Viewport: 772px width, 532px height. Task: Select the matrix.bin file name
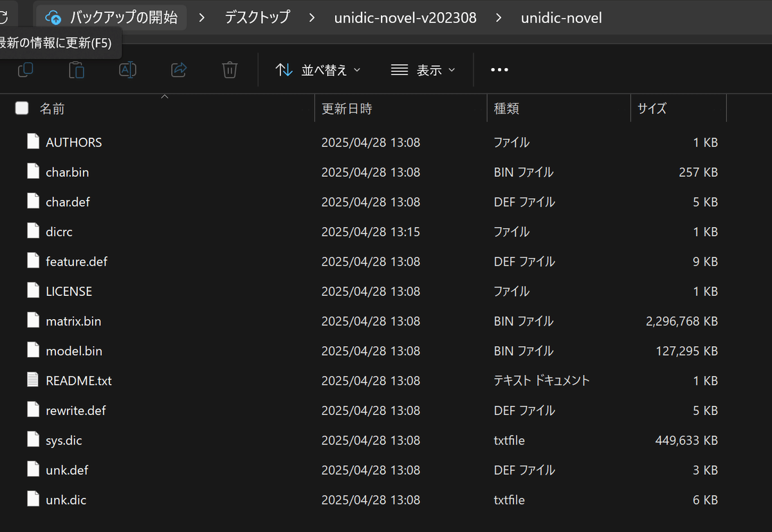coord(73,321)
